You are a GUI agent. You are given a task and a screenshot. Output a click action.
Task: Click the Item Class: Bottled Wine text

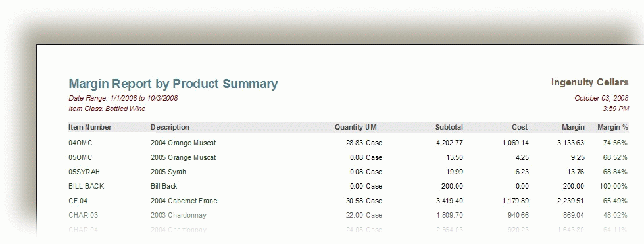click(x=107, y=109)
